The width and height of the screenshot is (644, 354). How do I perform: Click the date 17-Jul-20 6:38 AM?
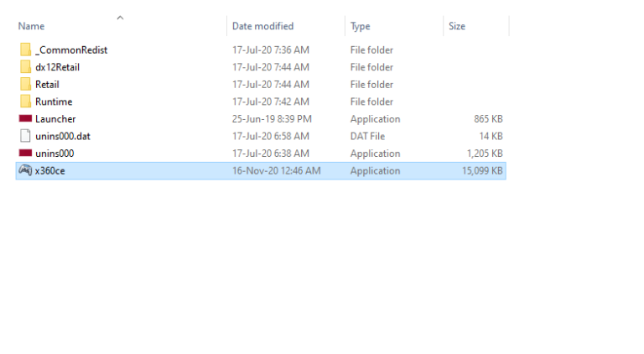tap(271, 154)
